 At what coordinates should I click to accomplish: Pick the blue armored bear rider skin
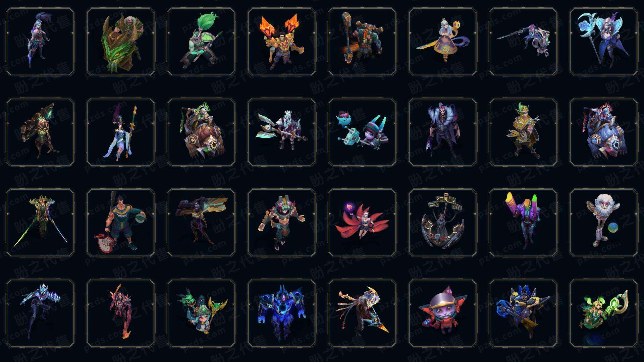tap(604, 132)
